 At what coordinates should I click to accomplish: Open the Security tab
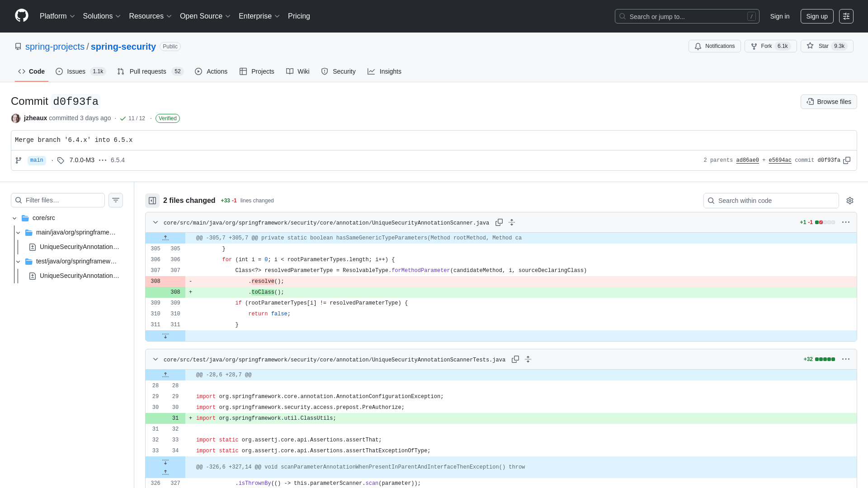point(338,71)
